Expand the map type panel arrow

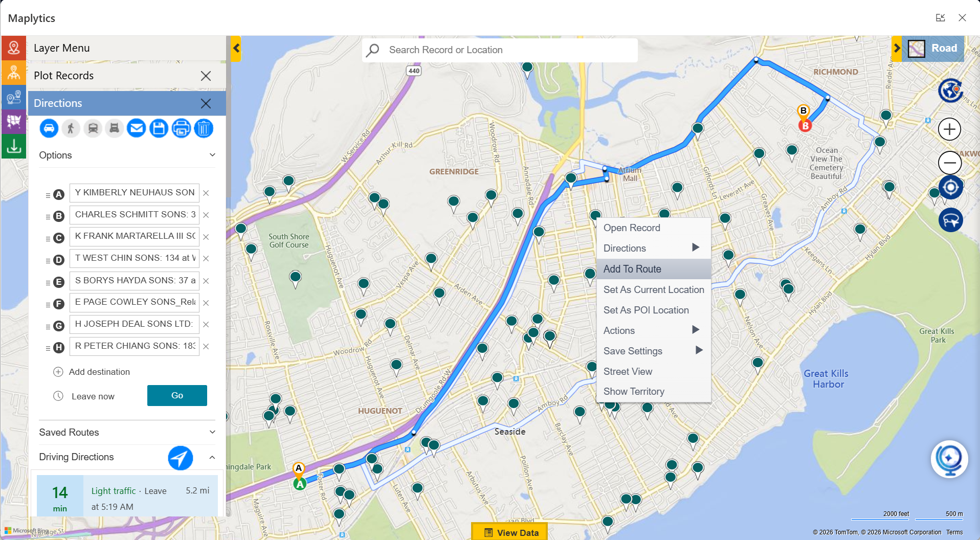coord(897,49)
